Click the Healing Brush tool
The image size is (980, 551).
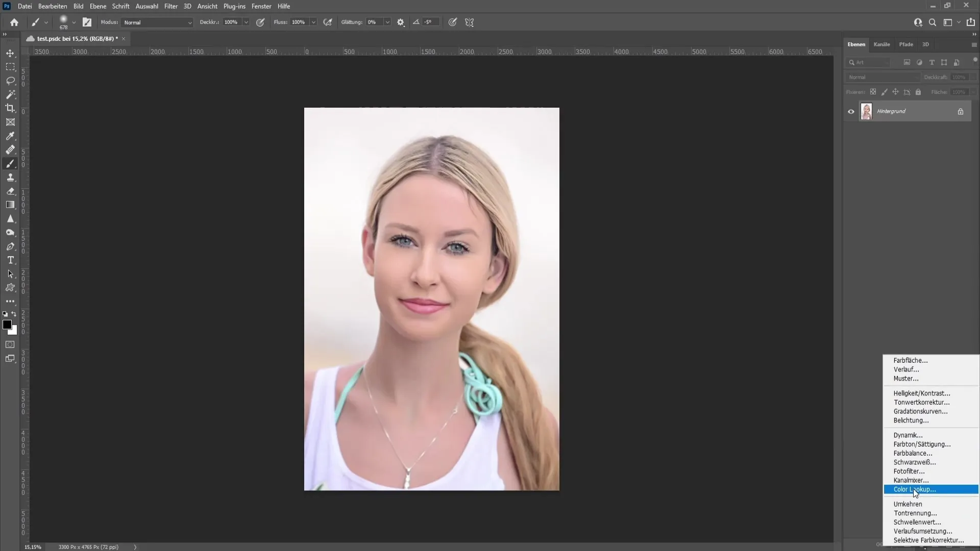click(10, 149)
